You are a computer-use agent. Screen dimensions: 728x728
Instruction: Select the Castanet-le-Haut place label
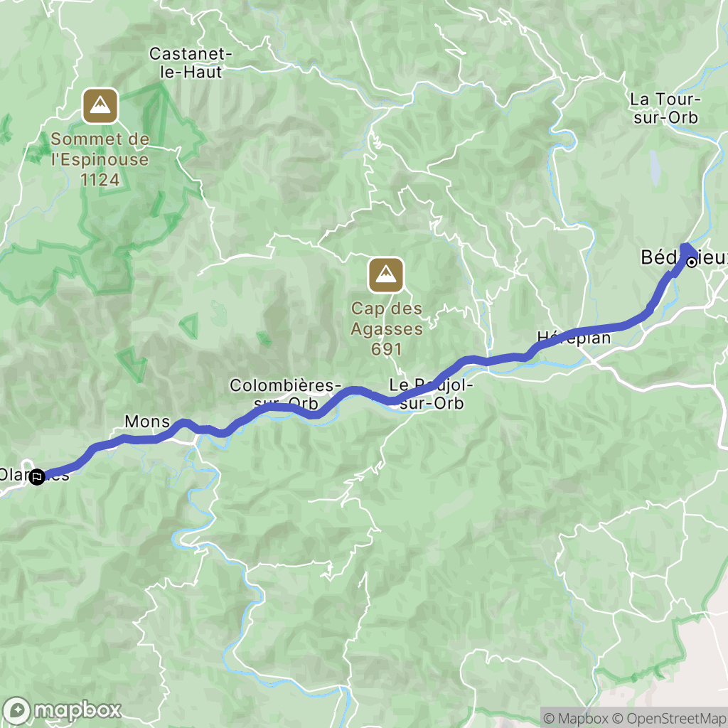tap(191, 63)
